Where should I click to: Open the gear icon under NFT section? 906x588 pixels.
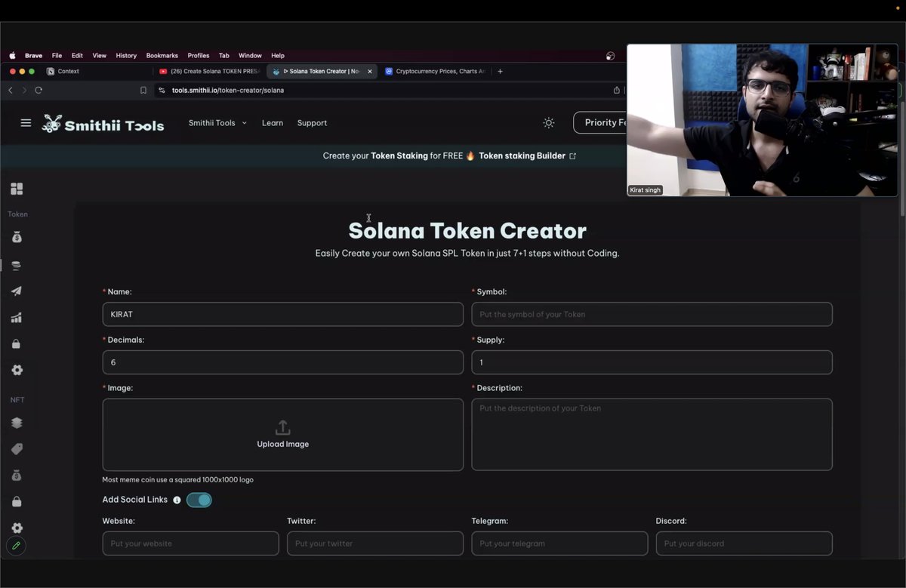point(17,528)
